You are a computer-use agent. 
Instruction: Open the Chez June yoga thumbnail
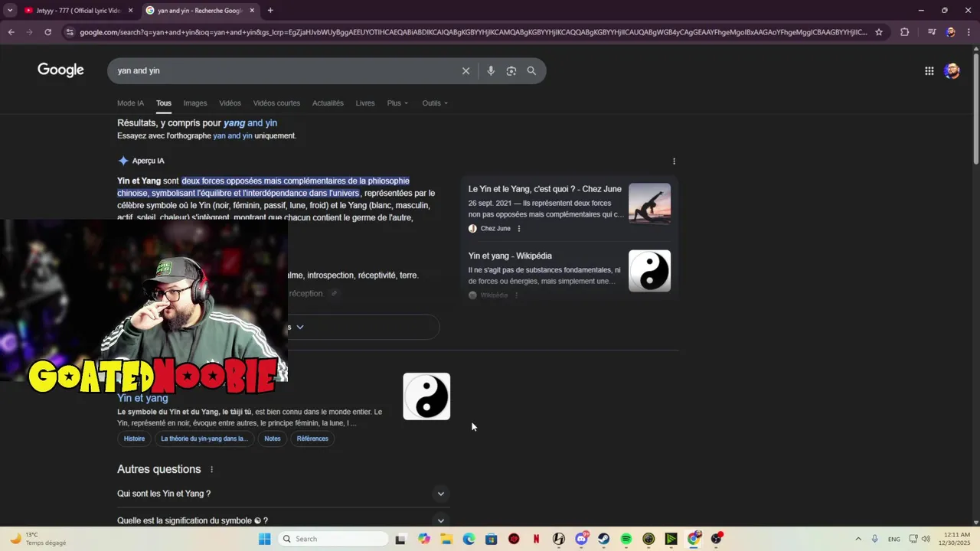pos(649,204)
